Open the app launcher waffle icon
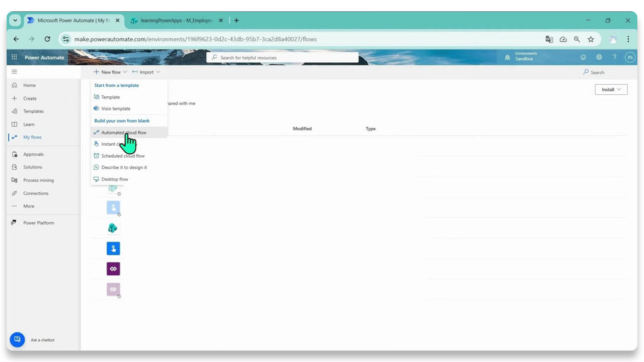Image resolution: width=644 pixels, height=362 pixels. click(14, 57)
